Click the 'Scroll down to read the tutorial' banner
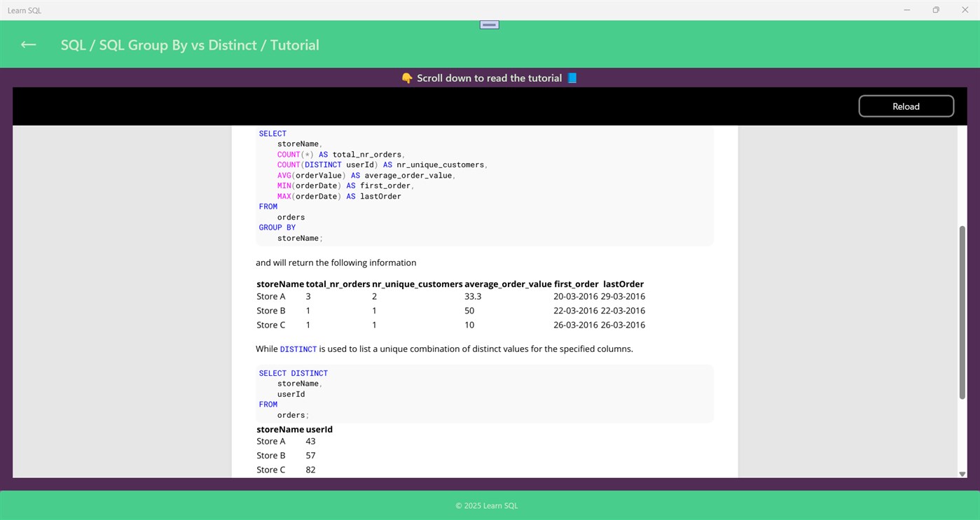 489,78
